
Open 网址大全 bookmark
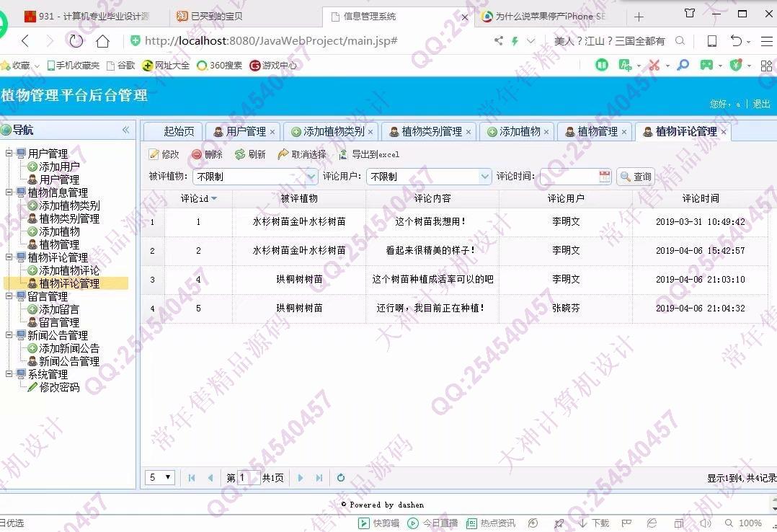(166, 66)
